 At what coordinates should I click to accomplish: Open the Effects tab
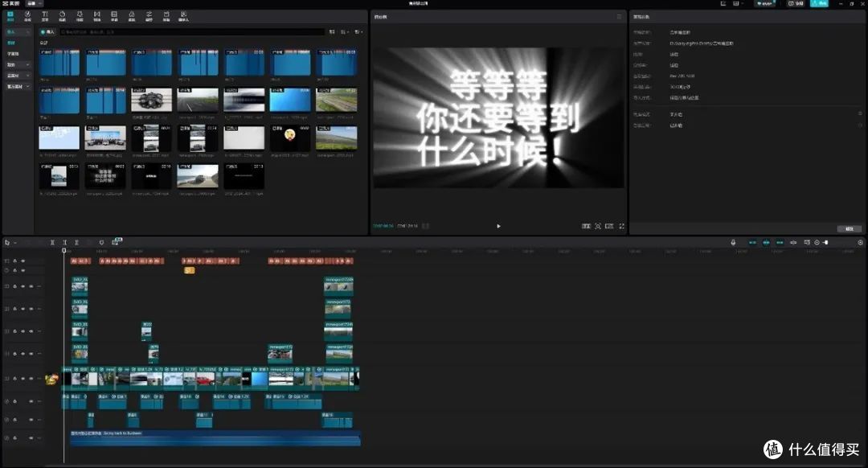[x=80, y=16]
